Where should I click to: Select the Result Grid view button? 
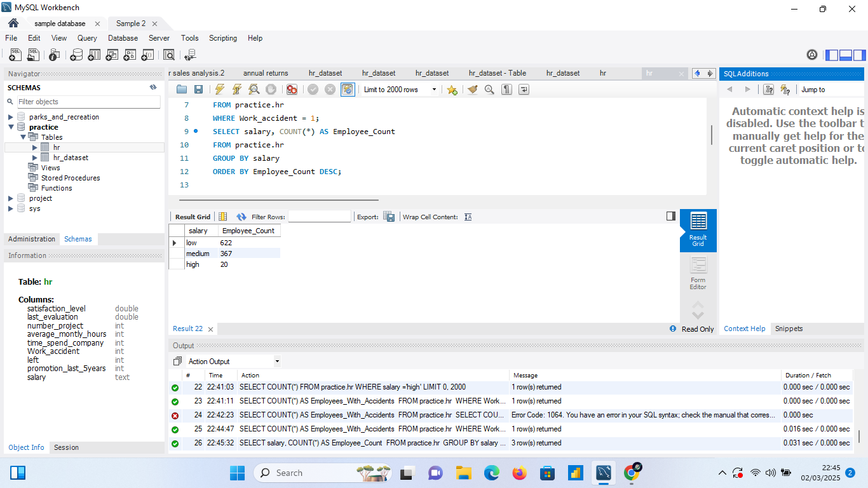click(698, 231)
